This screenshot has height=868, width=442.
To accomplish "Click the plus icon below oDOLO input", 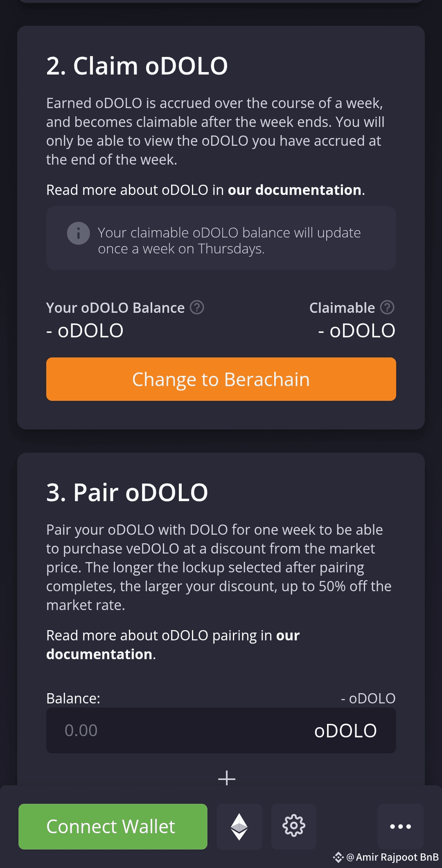I will pyautogui.click(x=227, y=778).
